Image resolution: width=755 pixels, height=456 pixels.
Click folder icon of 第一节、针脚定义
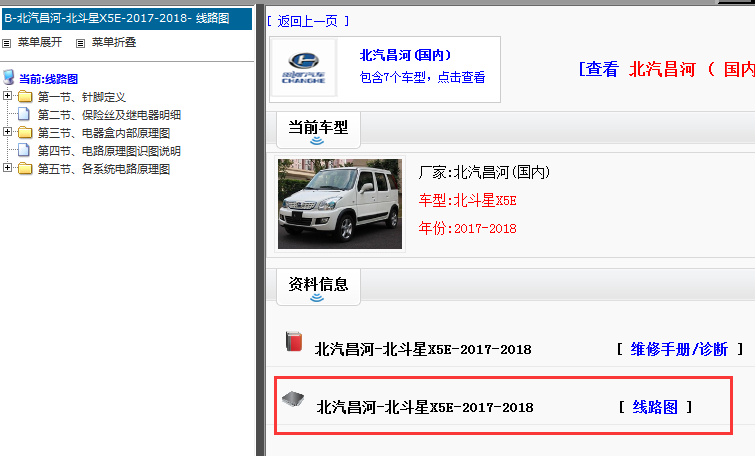point(25,97)
